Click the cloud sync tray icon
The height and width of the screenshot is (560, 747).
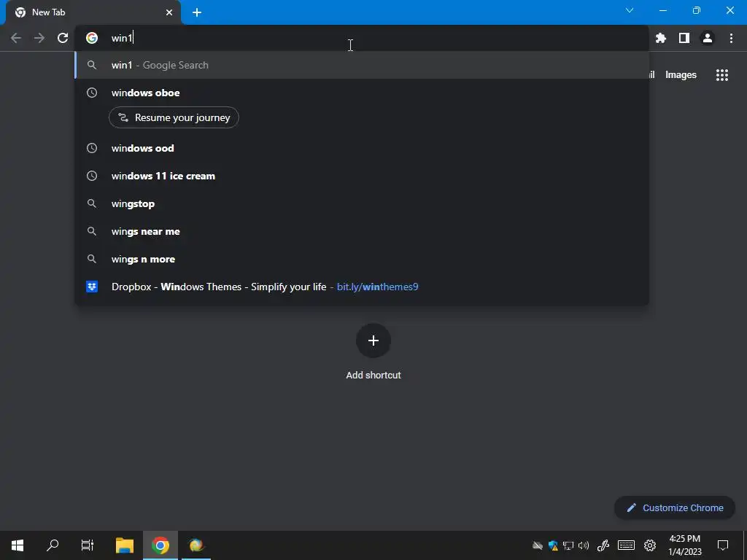538,545
